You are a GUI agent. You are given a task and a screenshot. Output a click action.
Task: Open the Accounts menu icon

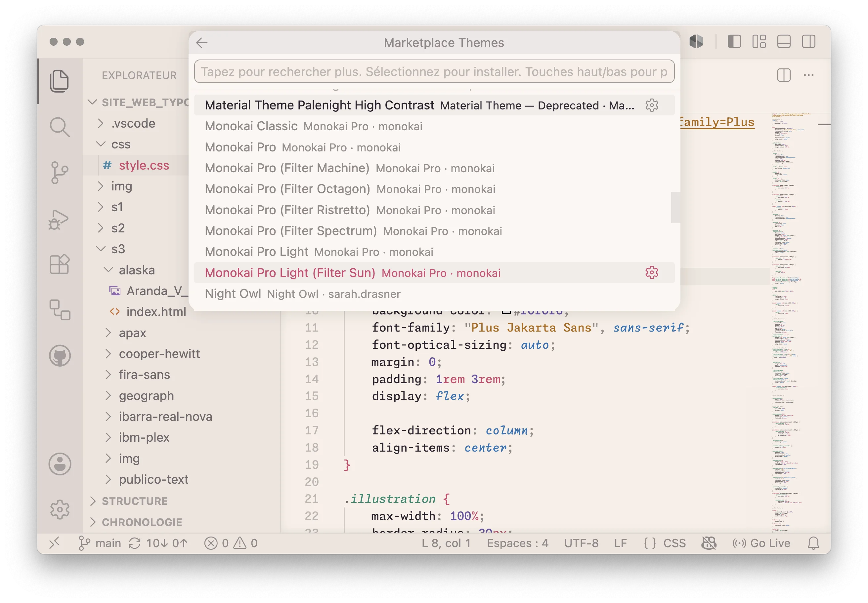pos(60,463)
